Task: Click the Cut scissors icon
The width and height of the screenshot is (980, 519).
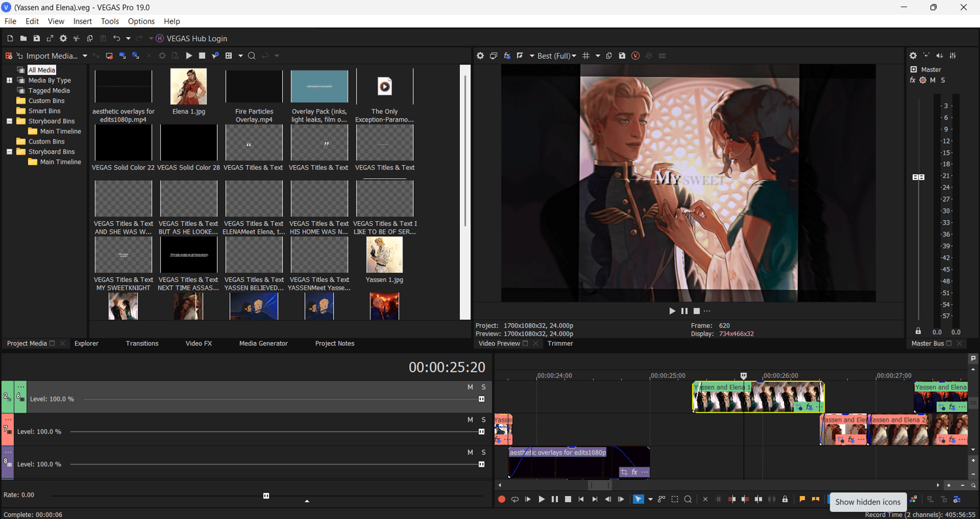Action: coord(76,39)
